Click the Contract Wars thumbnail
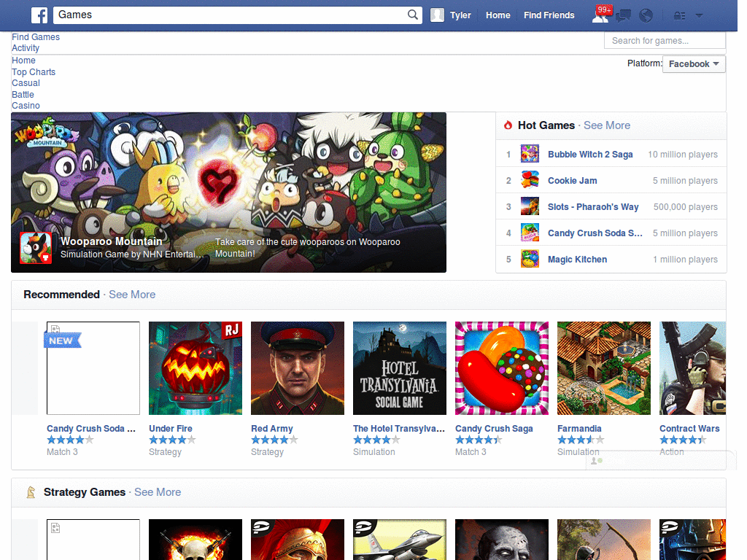The width and height of the screenshot is (747, 560). (693, 368)
